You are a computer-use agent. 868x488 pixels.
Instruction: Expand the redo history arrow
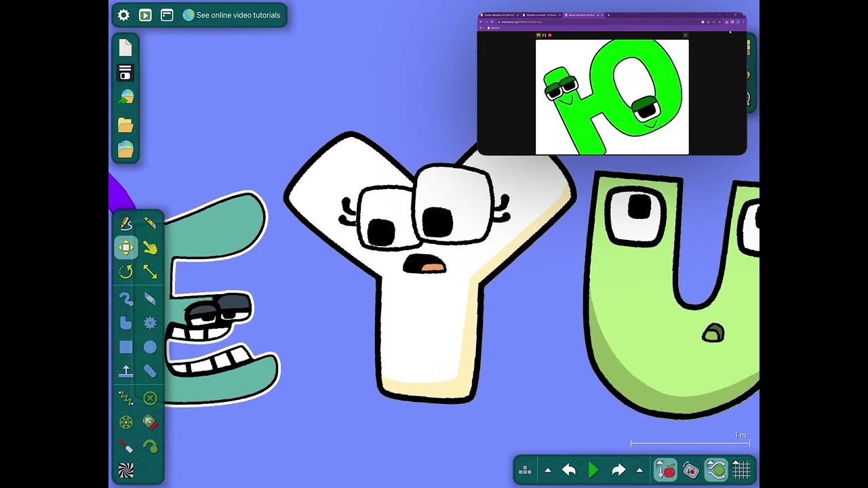point(639,470)
